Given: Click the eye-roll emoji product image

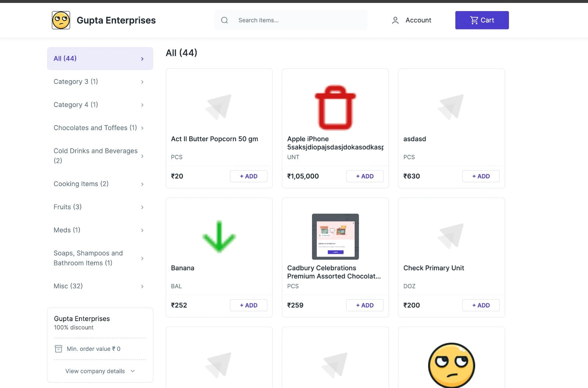Looking at the screenshot, I should tap(451, 365).
